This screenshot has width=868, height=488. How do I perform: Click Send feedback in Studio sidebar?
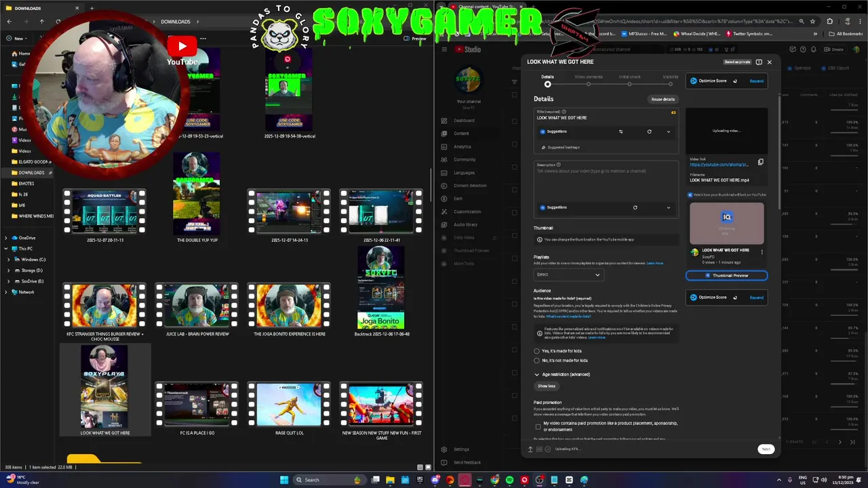pyautogui.click(x=467, y=462)
